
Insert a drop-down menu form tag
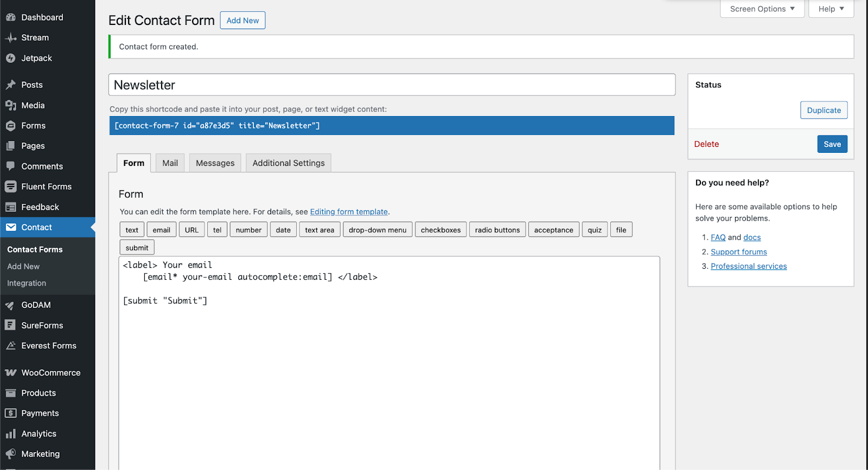377,230
